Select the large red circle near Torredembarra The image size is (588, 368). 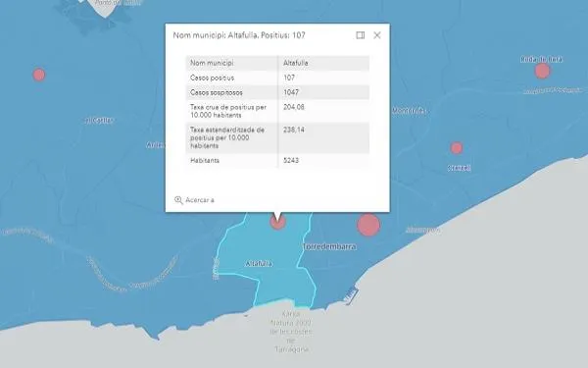[x=368, y=225]
